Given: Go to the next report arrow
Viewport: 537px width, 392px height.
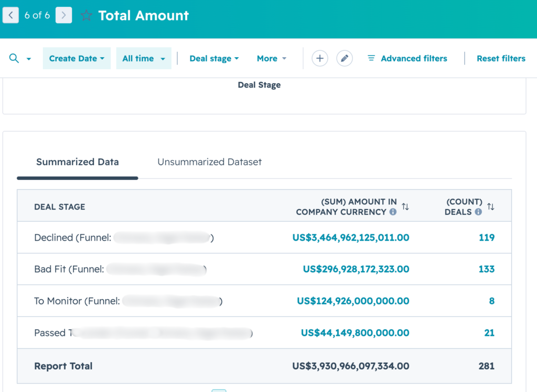Looking at the screenshot, I should (63, 15).
